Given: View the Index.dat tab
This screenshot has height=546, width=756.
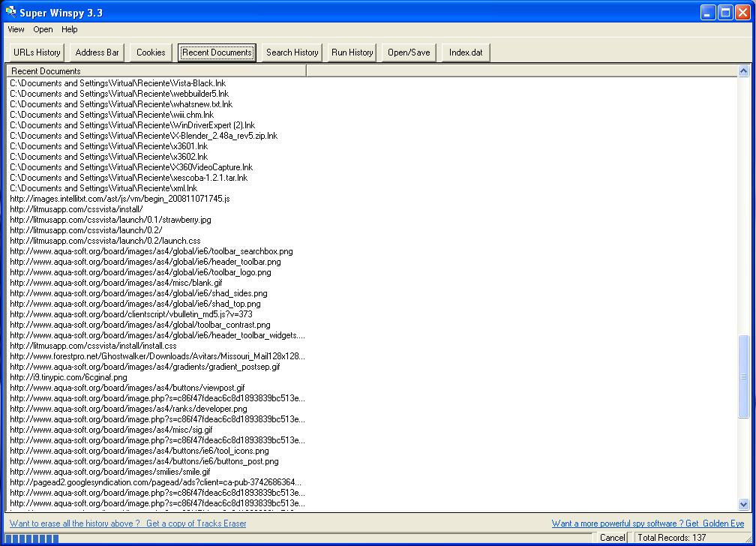Looking at the screenshot, I should click(x=466, y=52).
